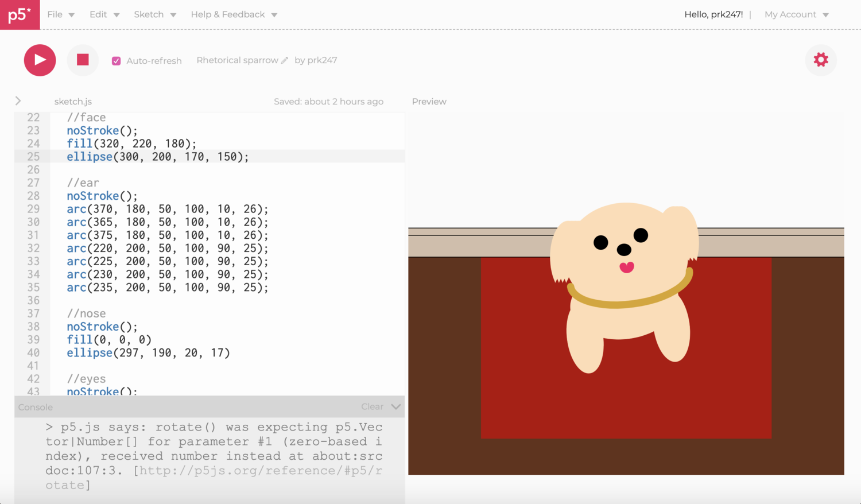Click line number 25 in the gutter
This screenshot has height=504, width=861.
[33, 157]
